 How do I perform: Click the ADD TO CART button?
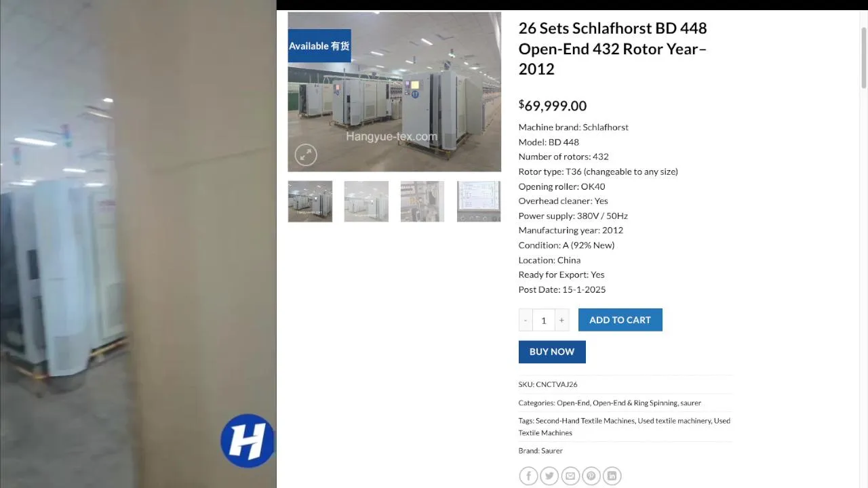coord(620,320)
